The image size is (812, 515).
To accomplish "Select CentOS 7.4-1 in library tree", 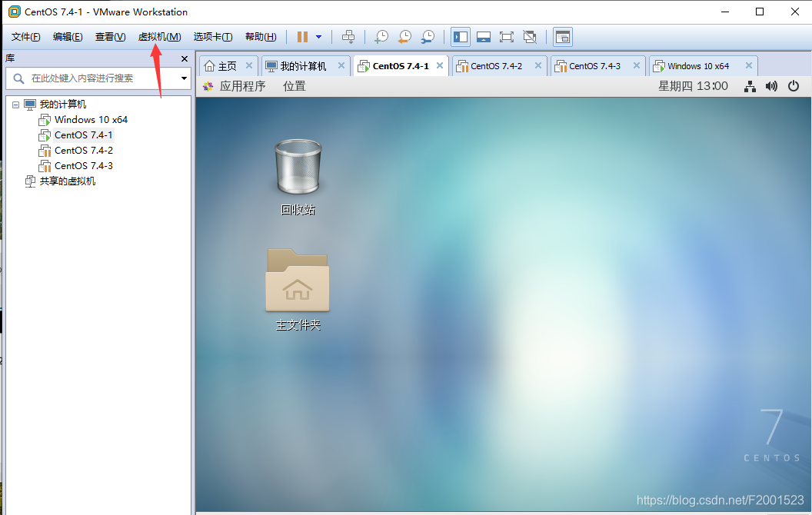I will pos(83,135).
